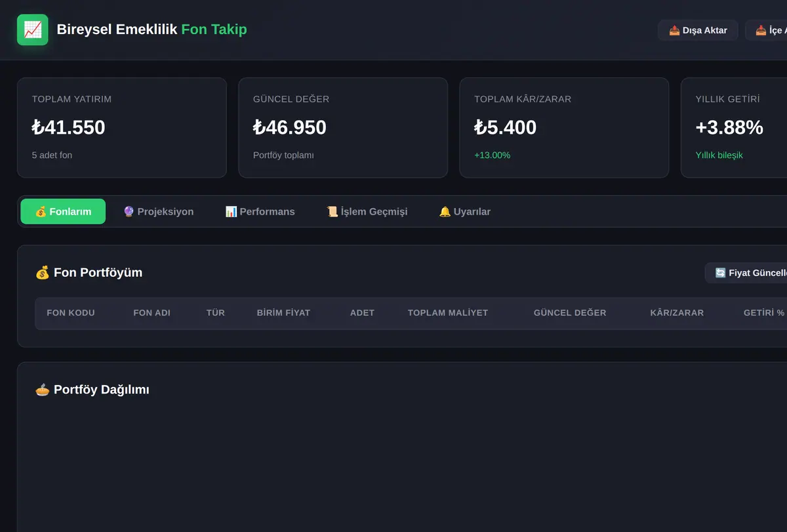This screenshot has width=787, height=532.
Task: Select the Toplam Kâr/Zarar ₺5.400 value
Action: (x=505, y=127)
